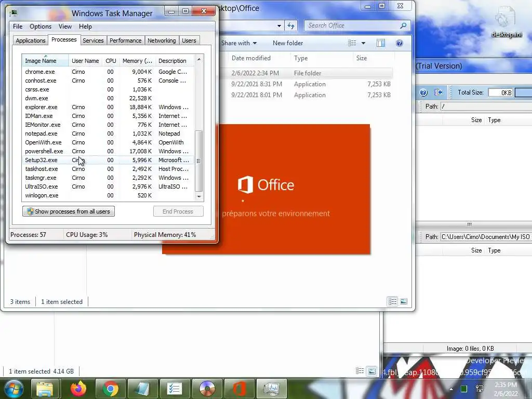
Task: Click New folder in Explorer toolbar
Action: coord(288,43)
